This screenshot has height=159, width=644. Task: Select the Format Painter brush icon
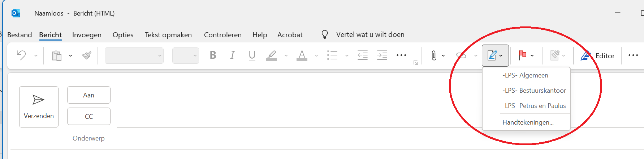pos(87,55)
